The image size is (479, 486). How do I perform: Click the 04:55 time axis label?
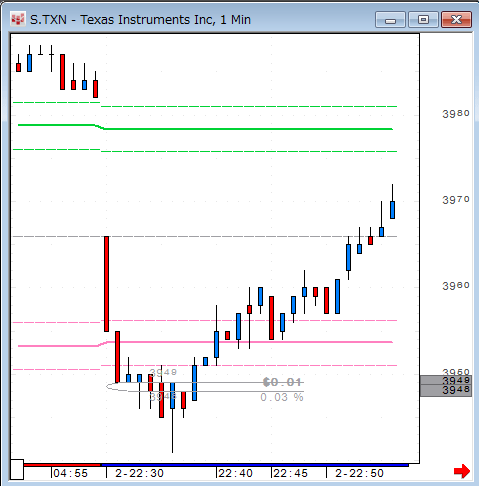tap(70, 473)
